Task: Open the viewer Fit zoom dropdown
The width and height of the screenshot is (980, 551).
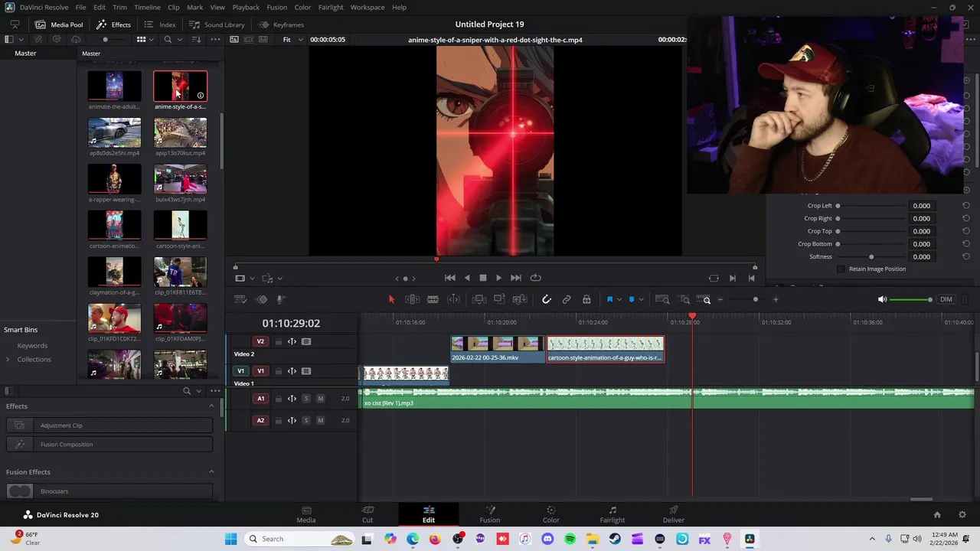Action: click(x=292, y=39)
